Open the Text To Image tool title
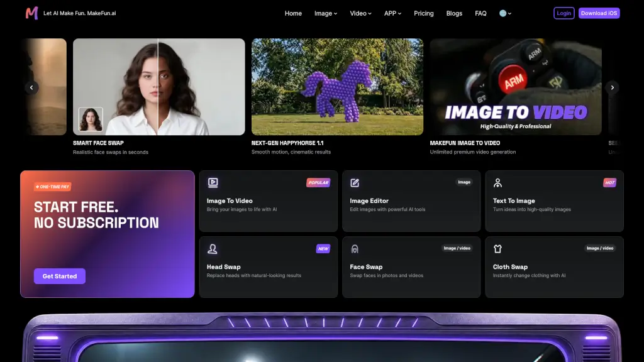The width and height of the screenshot is (644, 362). tap(514, 200)
